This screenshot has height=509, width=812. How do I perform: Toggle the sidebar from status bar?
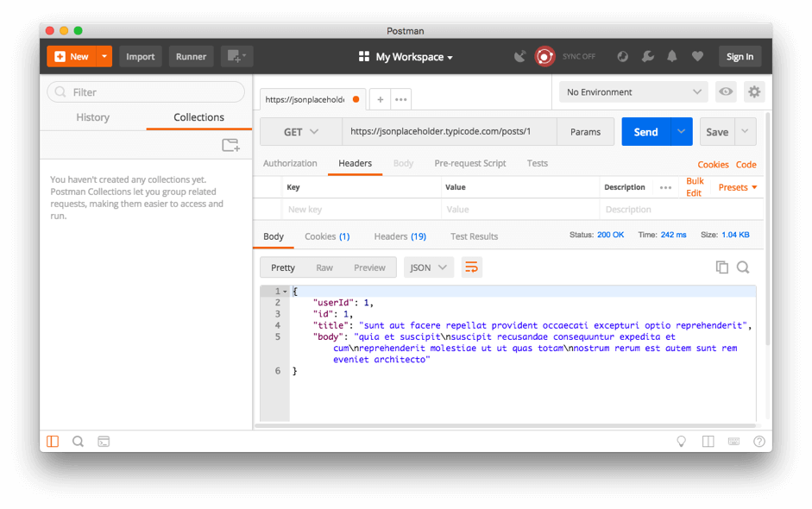coord(53,441)
